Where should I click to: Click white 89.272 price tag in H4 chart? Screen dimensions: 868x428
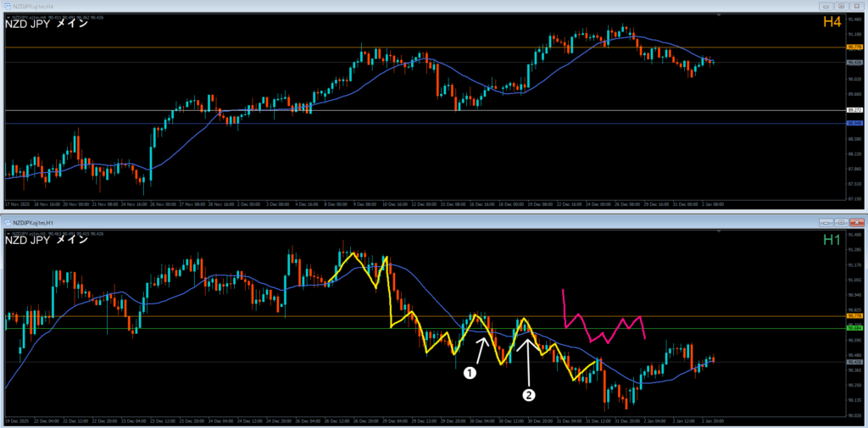(856, 110)
